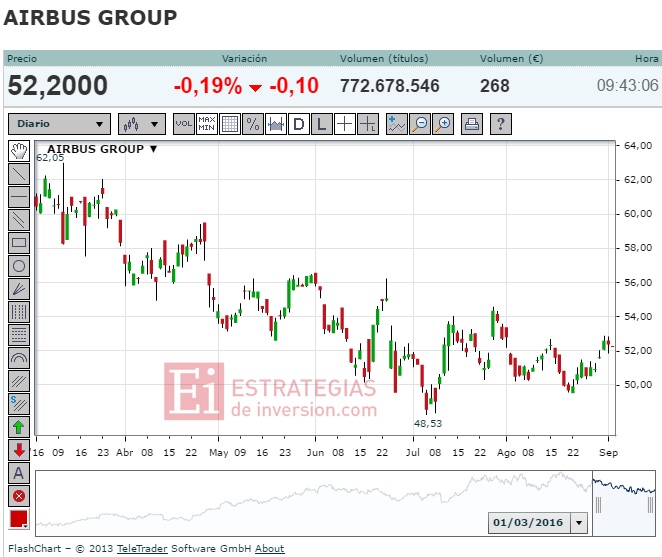
Task: Place a red down arrow marker
Action: coord(19,450)
